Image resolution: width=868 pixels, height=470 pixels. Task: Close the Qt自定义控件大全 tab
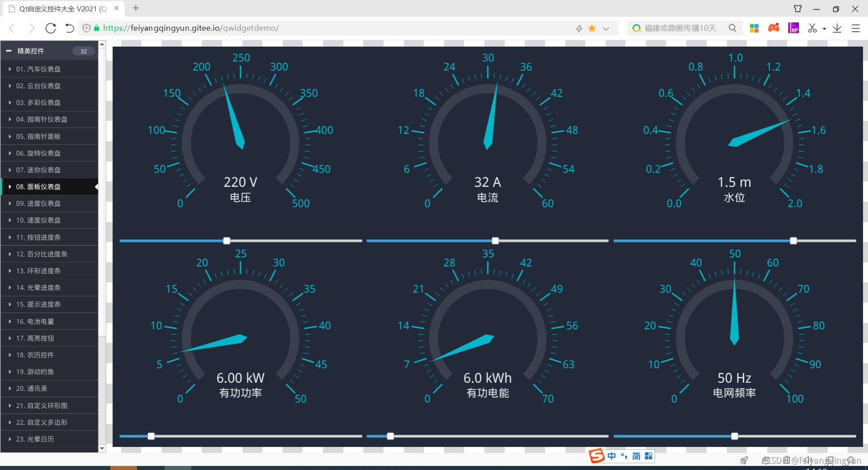click(117, 8)
